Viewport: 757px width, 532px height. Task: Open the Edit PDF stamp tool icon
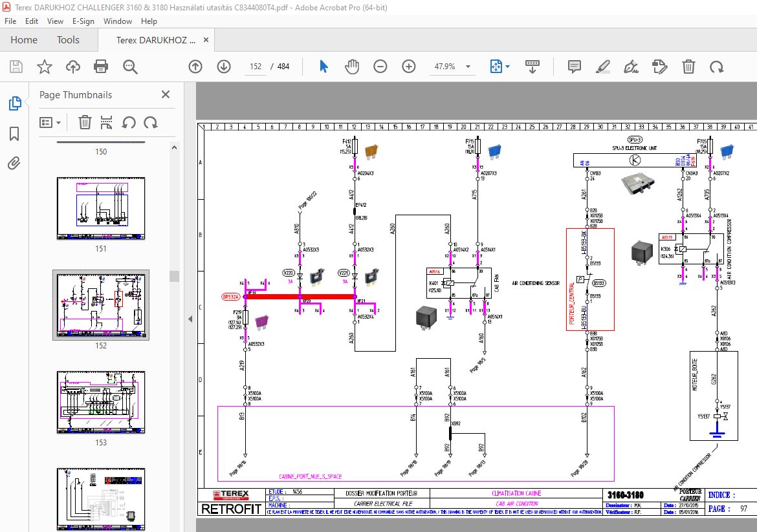click(x=659, y=67)
